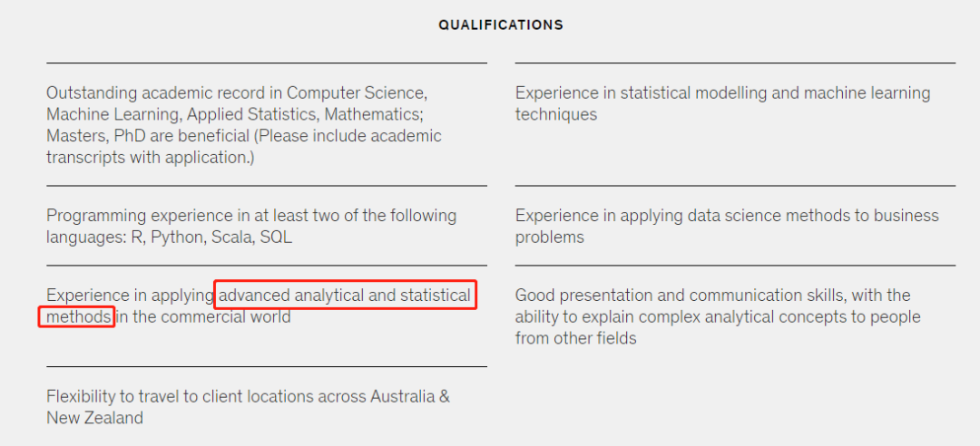Click the text 'Computer Science' in first item
Screen dimensions: 980x446
pyautogui.click(x=357, y=93)
